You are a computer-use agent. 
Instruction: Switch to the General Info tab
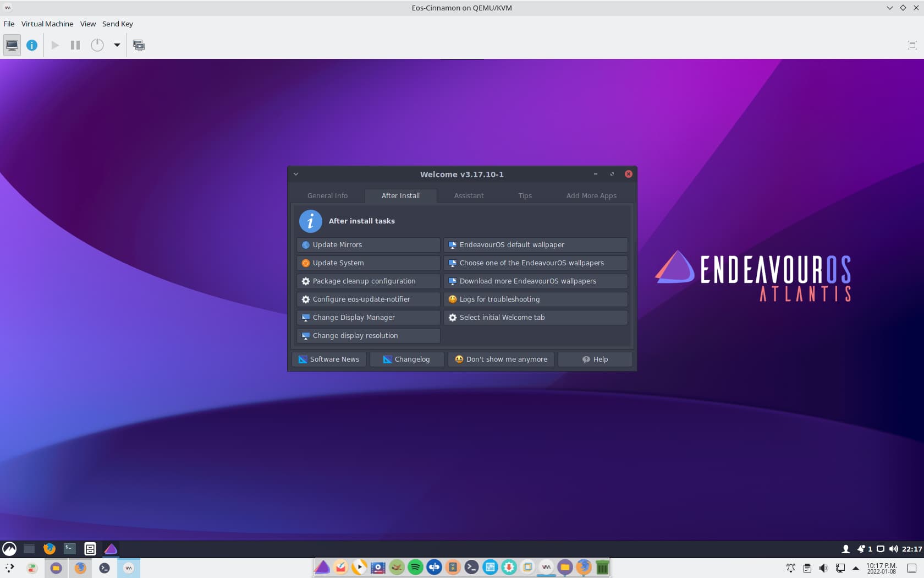(x=327, y=195)
